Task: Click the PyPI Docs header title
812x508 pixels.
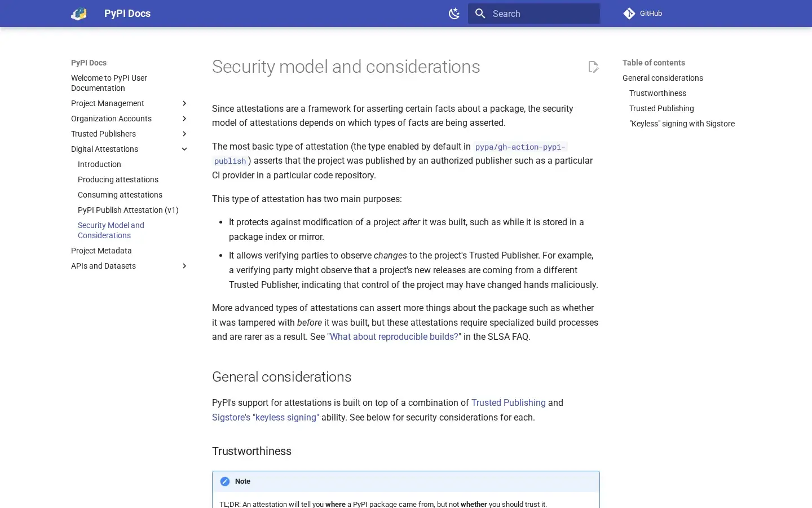Action: coord(127,14)
